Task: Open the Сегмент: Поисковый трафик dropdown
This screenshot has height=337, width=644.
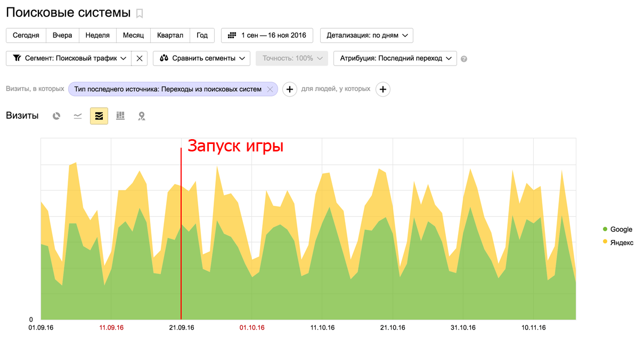Action: click(69, 58)
